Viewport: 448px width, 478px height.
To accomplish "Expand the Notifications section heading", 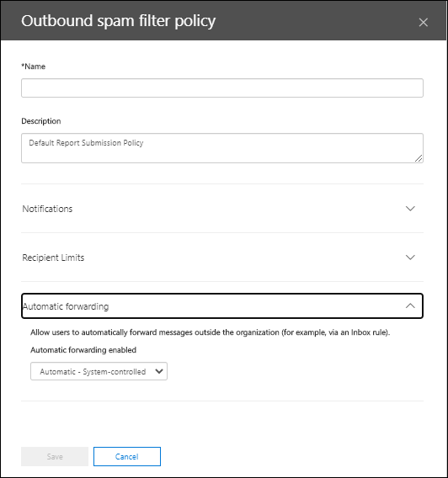I will pyautogui.click(x=222, y=209).
